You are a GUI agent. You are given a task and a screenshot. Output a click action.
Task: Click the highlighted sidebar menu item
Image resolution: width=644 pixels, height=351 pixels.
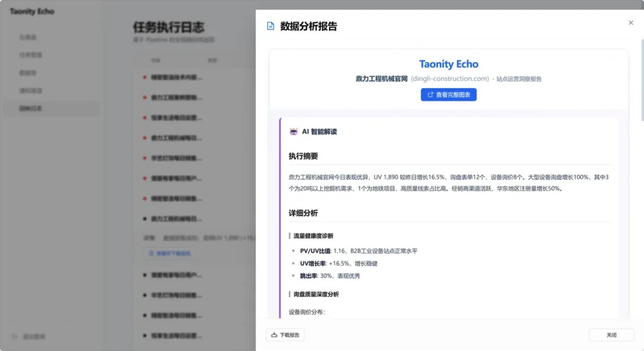(x=52, y=108)
